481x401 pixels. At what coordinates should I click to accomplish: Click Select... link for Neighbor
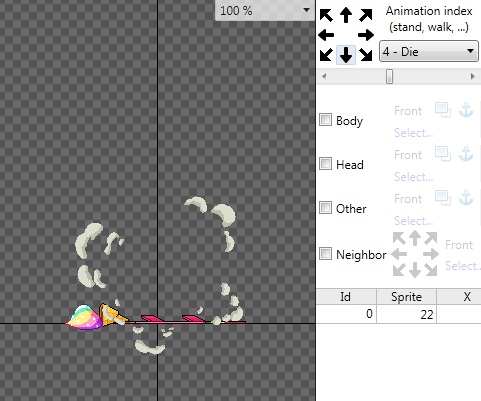click(463, 266)
